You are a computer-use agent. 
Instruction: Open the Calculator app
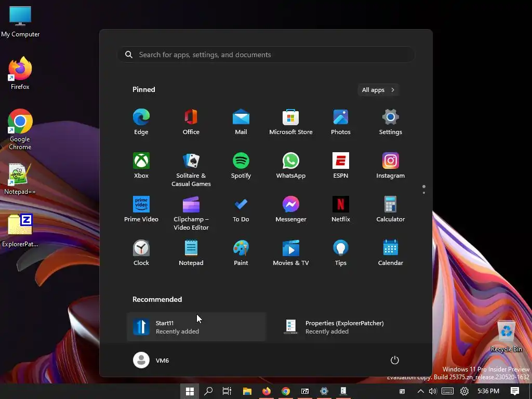click(391, 209)
